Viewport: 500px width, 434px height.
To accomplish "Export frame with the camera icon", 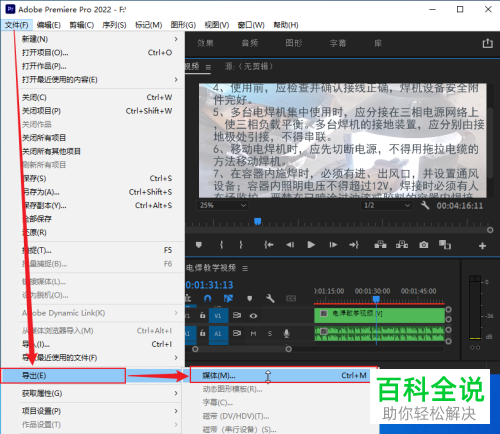I will [424, 245].
